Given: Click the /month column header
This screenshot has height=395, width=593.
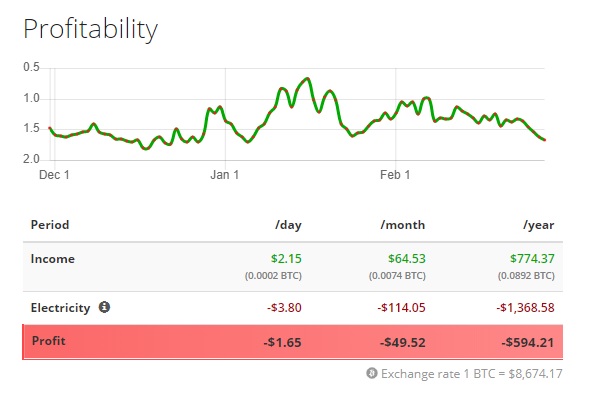Looking at the screenshot, I should pos(403,225).
